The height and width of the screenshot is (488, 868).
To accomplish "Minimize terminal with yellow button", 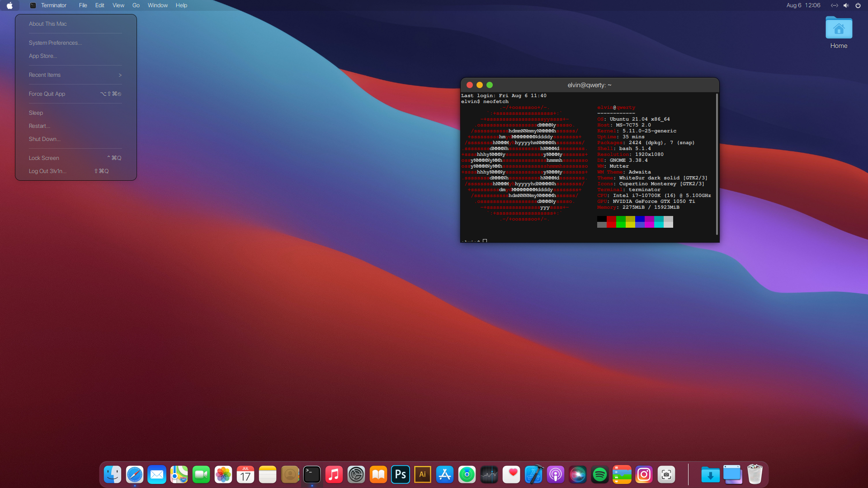I will [x=480, y=85].
